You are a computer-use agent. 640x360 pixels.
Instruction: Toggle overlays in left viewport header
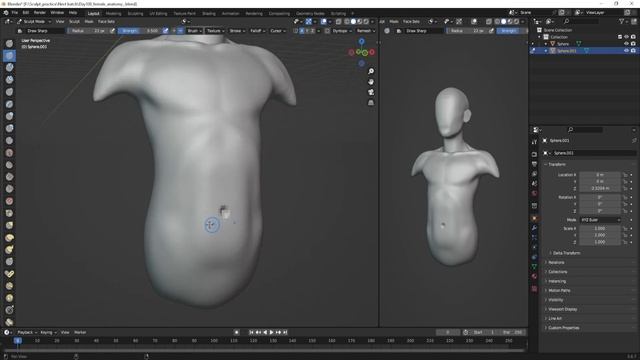point(324,22)
